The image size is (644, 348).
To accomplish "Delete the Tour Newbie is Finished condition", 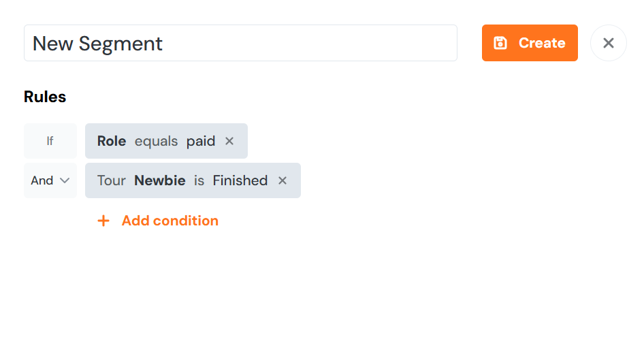I will click(x=283, y=180).
